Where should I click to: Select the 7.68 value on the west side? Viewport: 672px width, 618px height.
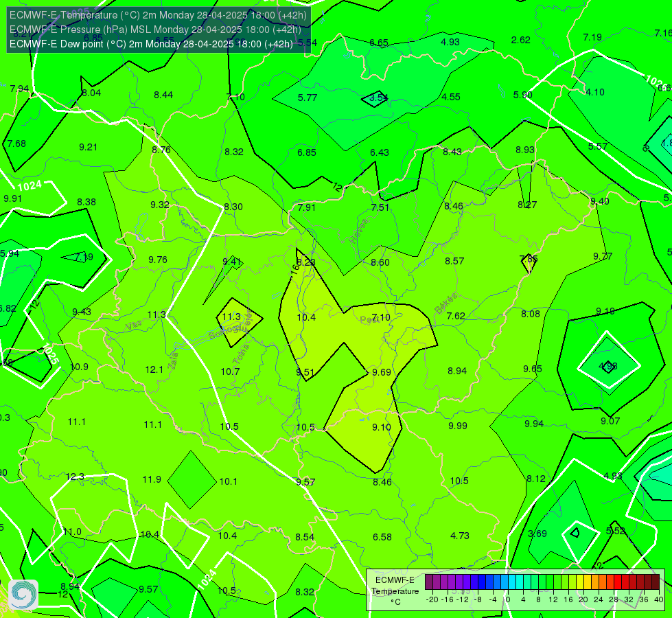click(16, 144)
